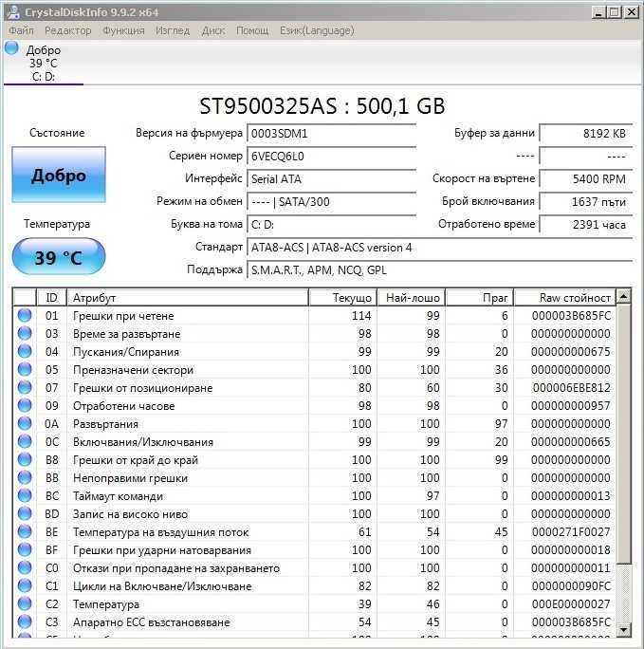
Task: Click status icon for Непоправими грешки
Action: 25,477
